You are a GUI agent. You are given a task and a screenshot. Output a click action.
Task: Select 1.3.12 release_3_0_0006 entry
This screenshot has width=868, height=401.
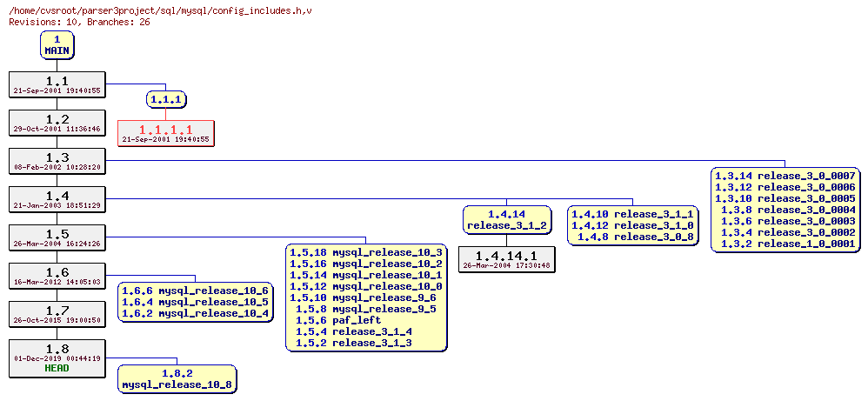pyautogui.click(x=785, y=187)
